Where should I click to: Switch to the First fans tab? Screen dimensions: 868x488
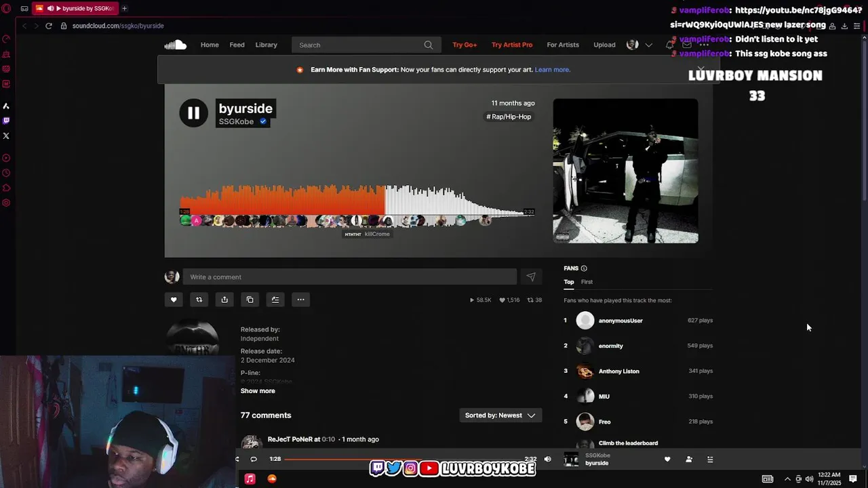[x=587, y=282]
